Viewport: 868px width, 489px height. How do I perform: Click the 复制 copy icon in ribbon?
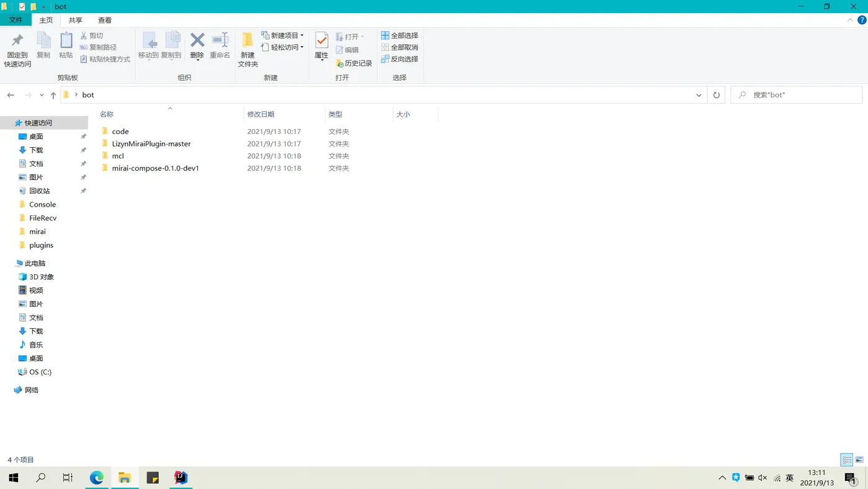point(43,41)
